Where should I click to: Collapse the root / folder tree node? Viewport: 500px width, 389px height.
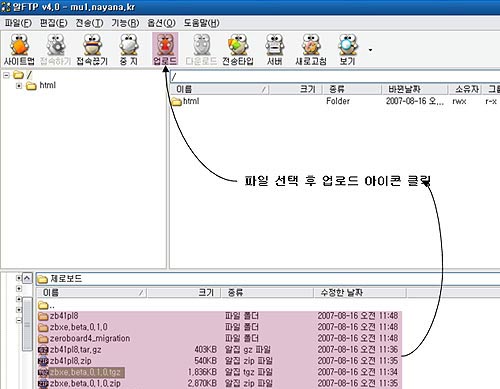[6, 75]
